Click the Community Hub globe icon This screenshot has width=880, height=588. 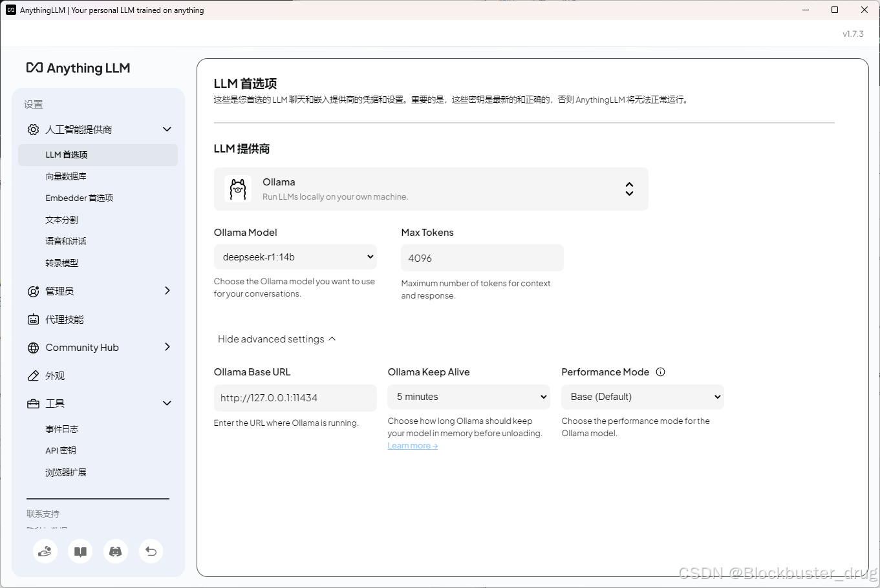[33, 348]
